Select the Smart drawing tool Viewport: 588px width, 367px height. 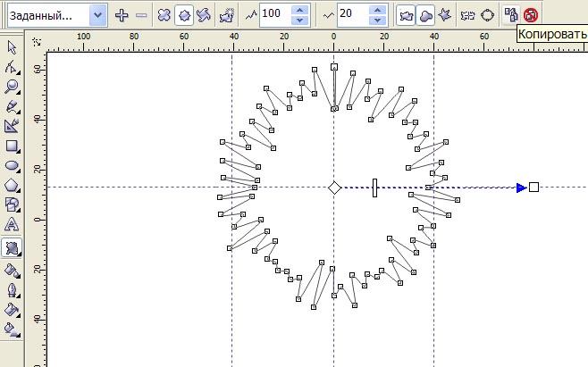[x=12, y=126]
